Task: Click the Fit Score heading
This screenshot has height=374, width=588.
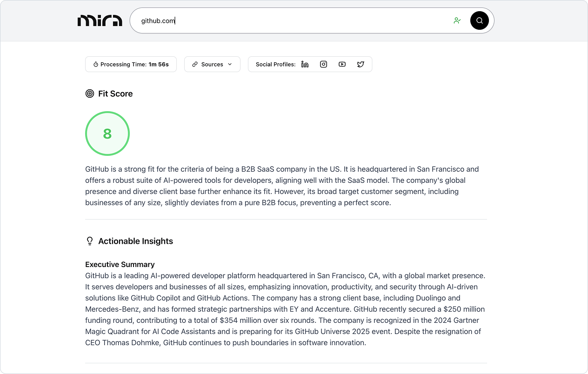Action: point(115,93)
